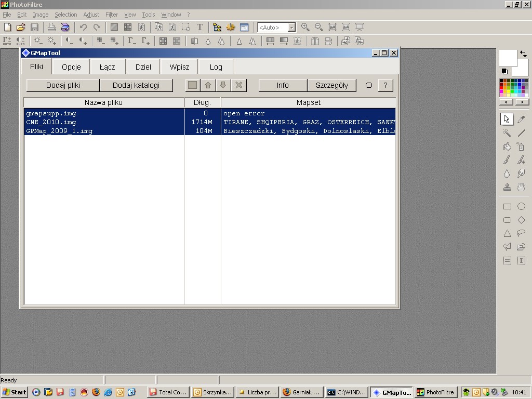
Task: Pick the Fill paint bucket tool
Action: (507, 147)
